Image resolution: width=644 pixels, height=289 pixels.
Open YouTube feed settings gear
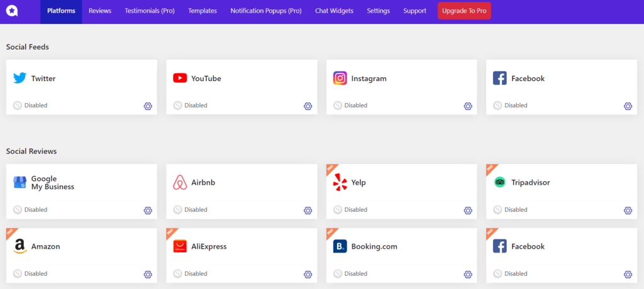click(x=308, y=106)
